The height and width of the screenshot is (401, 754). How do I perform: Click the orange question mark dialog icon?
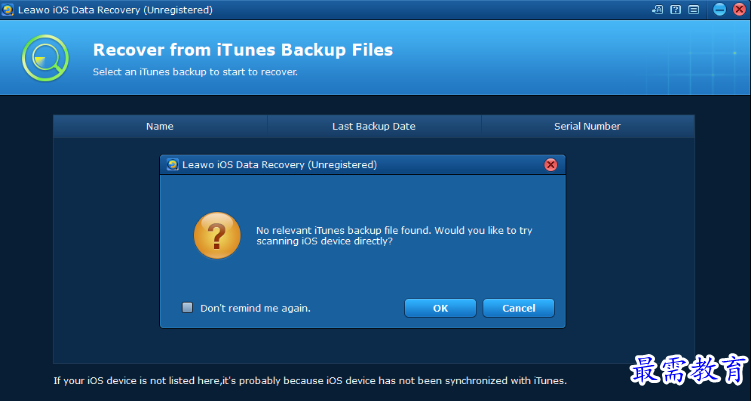(217, 236)
